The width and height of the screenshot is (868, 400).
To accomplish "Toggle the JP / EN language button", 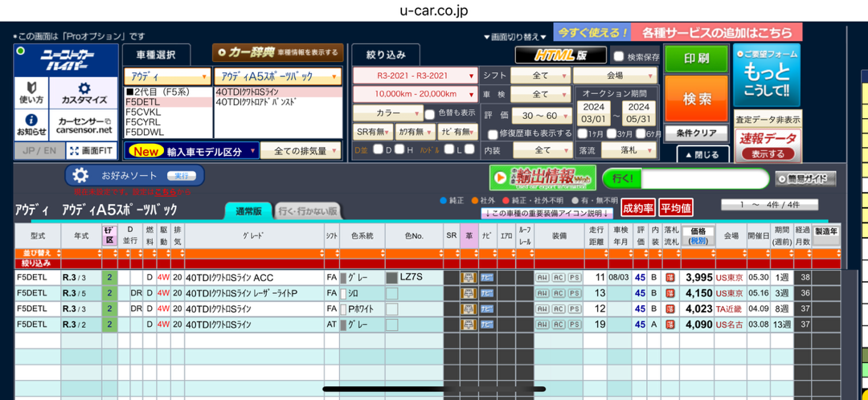I will (x=39, y=150).
